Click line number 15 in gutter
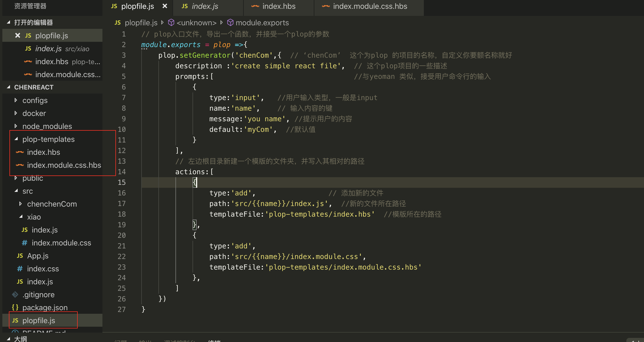This screenshot has height=342, width=644. [x=122, y=182]
